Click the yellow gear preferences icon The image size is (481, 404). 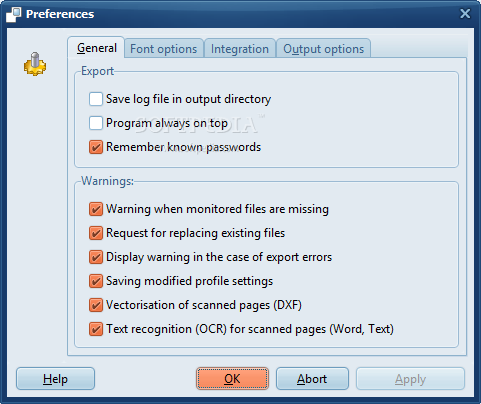click(35, 64)
